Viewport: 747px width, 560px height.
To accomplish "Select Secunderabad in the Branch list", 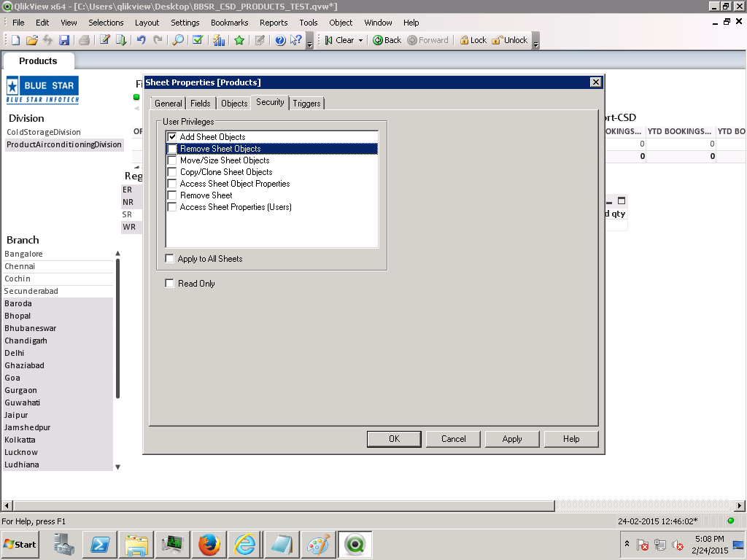I will point(58,291).
